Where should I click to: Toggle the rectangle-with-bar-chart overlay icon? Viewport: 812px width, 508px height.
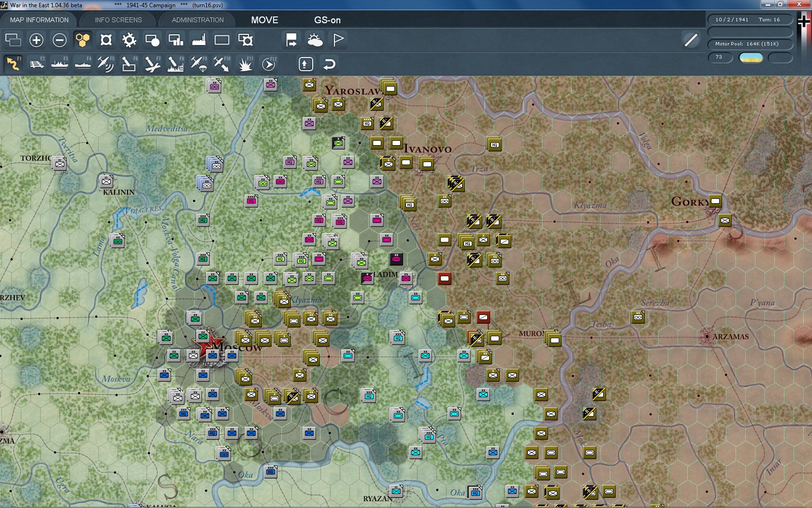[175, 40]
